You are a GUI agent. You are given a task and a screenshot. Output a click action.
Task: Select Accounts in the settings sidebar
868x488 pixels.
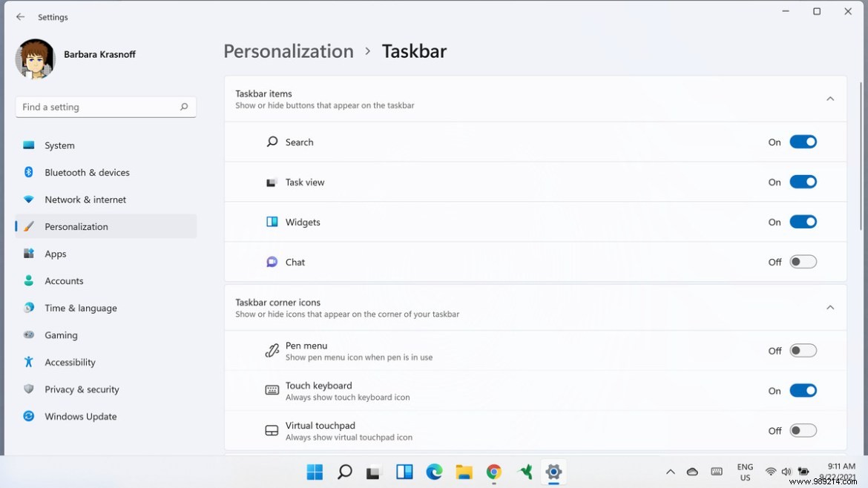65,280
